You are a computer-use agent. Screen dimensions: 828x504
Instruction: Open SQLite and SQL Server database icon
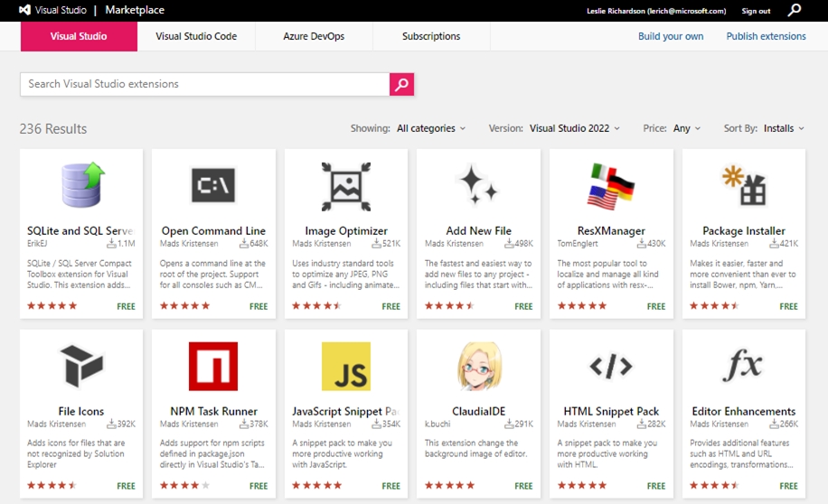pos(83,185)
